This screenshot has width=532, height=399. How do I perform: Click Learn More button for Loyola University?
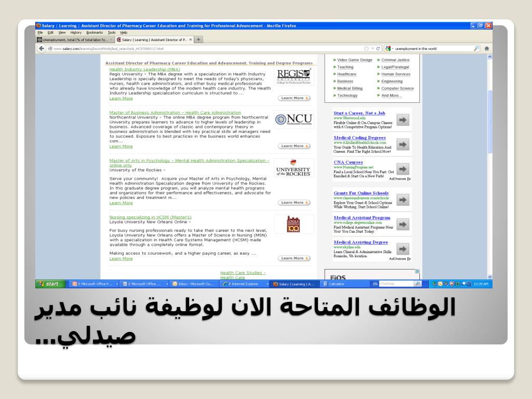point(294,258)
